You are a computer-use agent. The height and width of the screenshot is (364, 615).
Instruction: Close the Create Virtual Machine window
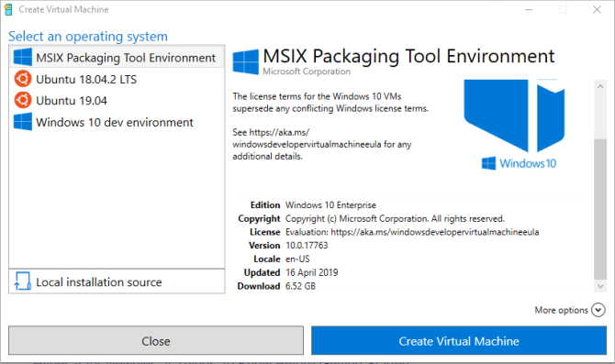597,9
